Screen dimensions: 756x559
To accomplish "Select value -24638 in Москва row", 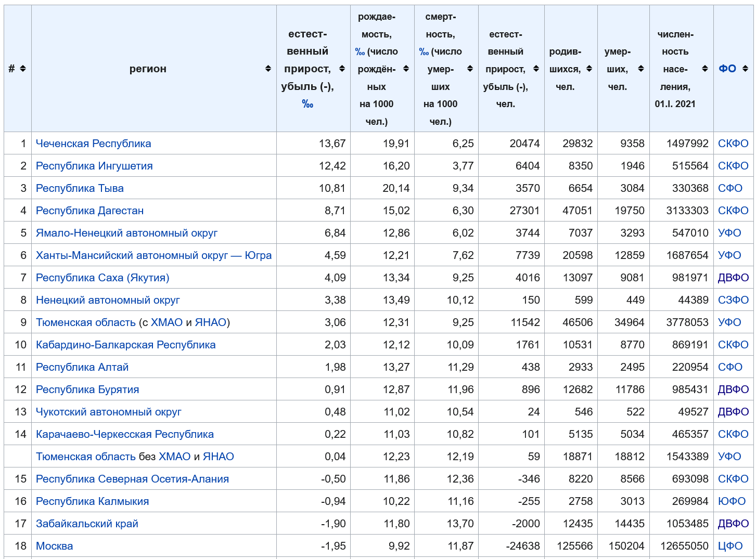I will click(x=523, y=546).
